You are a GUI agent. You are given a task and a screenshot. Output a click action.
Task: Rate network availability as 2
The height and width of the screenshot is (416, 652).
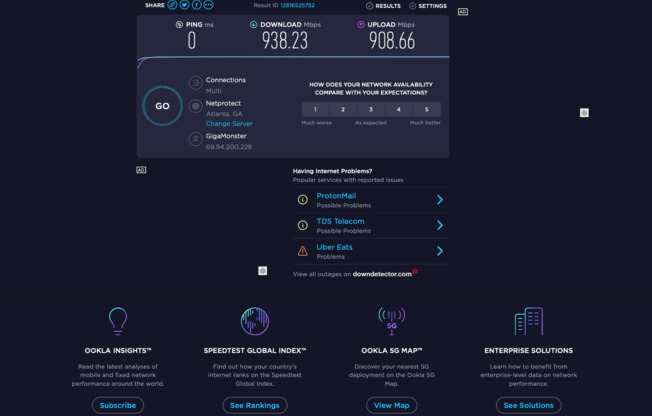tap(343, 109)
